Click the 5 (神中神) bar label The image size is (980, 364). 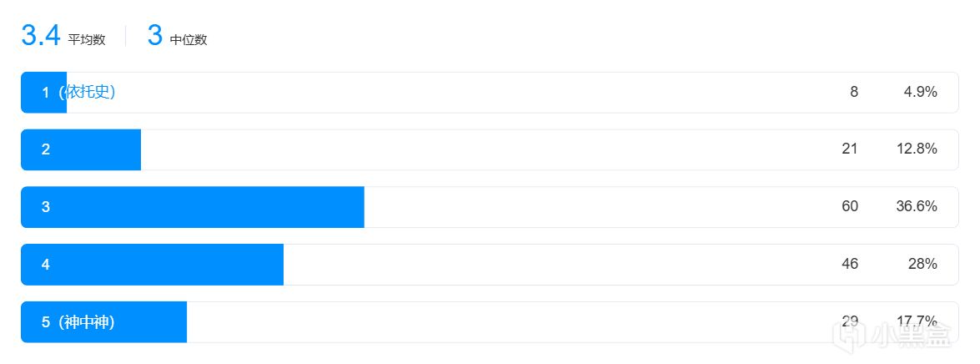pyautogui.click(x=78, y=322)
